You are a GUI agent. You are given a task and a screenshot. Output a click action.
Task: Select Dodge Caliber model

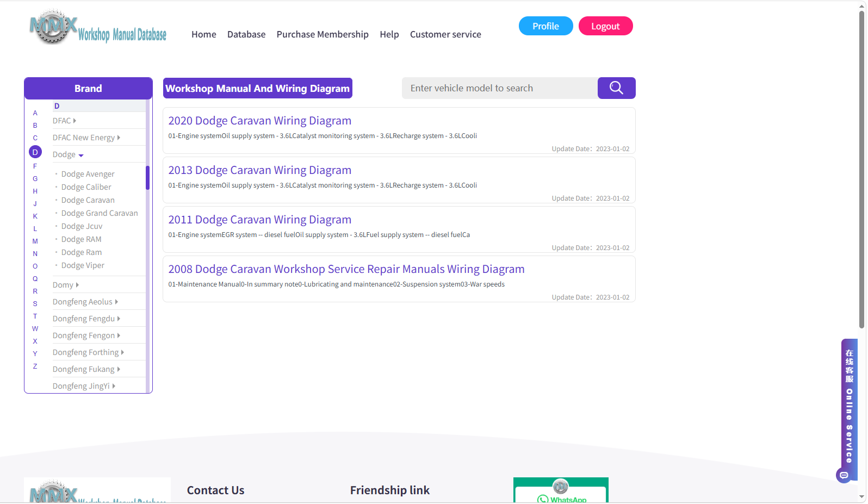pos(86,187)
